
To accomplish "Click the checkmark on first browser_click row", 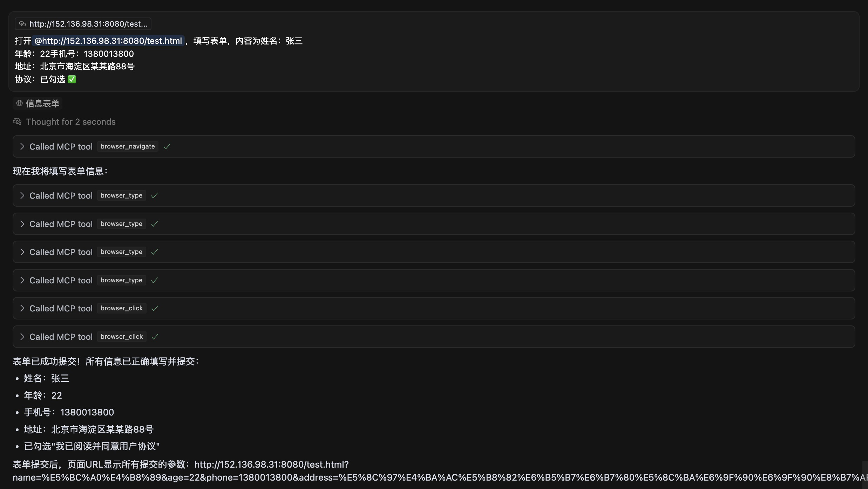I will click(155, 308).
